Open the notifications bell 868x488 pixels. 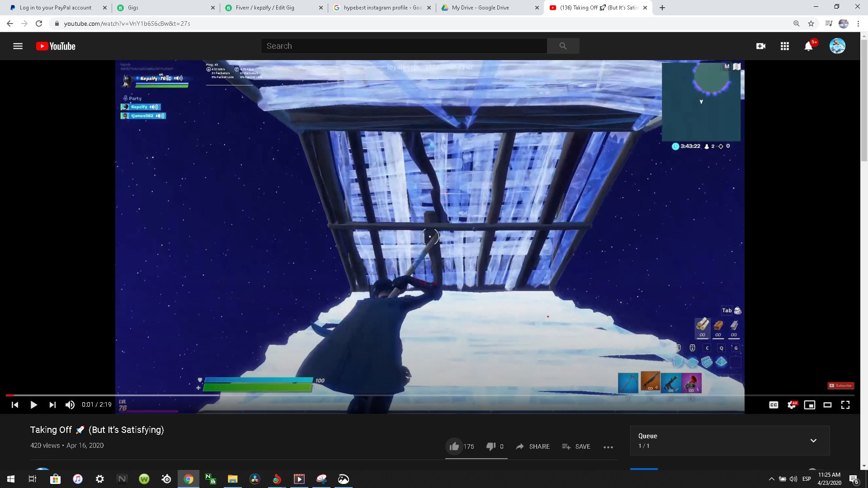(x=809, y=46)
